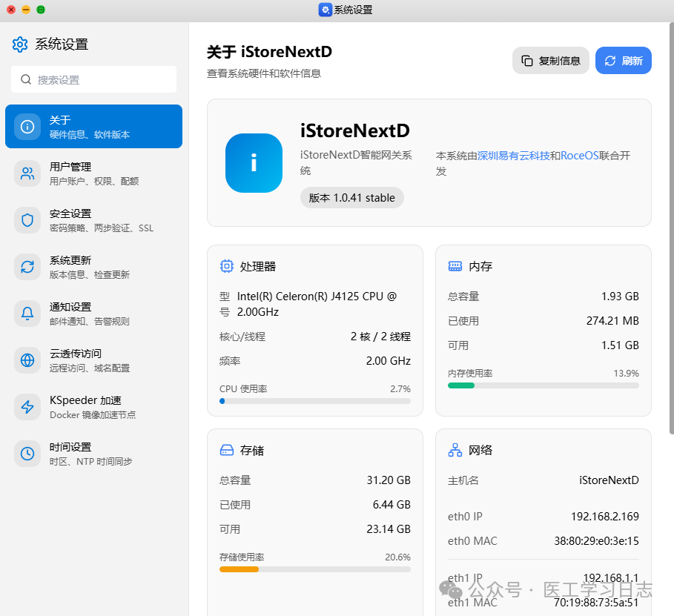Click the 复制信息 button
Screen dimensions: 674x616
pos(550,61)
